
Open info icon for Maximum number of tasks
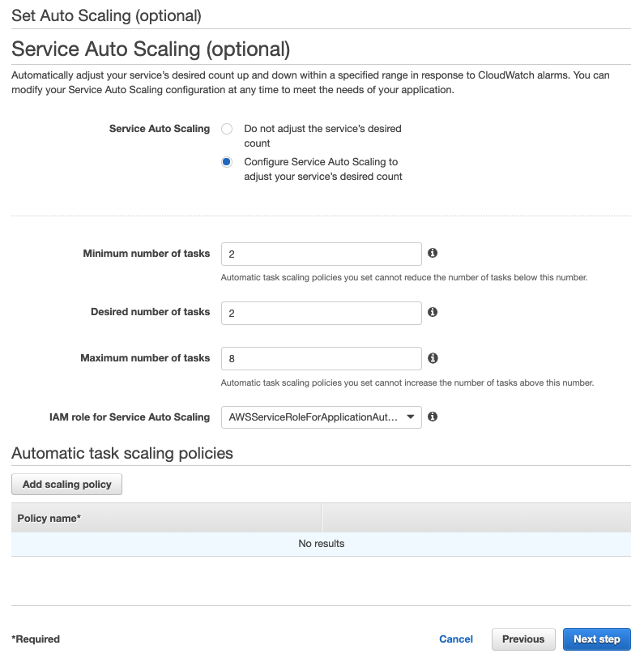tap(433, 358)
